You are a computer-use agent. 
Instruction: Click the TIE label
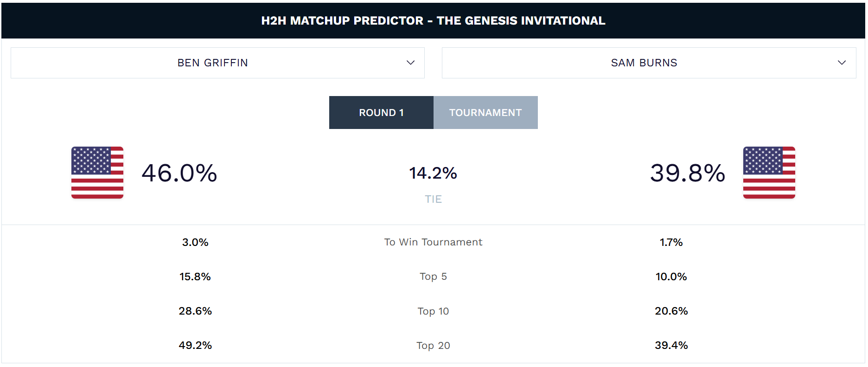[433, 199]
